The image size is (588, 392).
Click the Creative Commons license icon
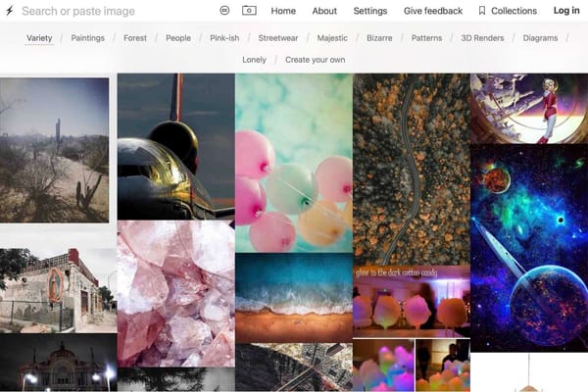pos(224,11)
